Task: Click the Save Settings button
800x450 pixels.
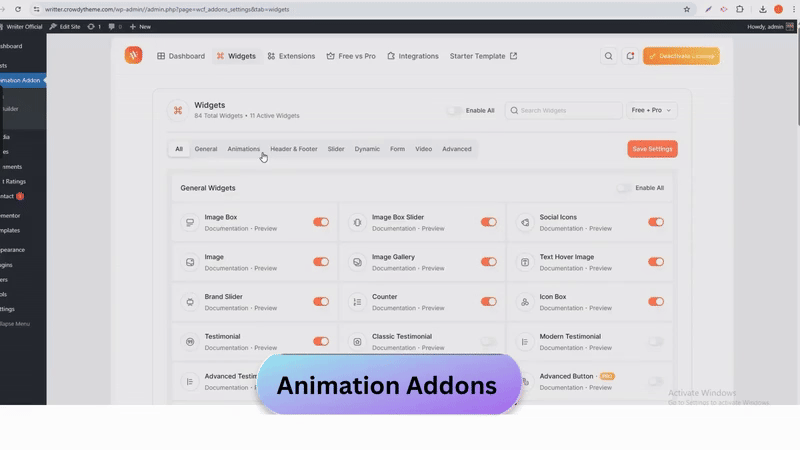Action: pos(653,149)
